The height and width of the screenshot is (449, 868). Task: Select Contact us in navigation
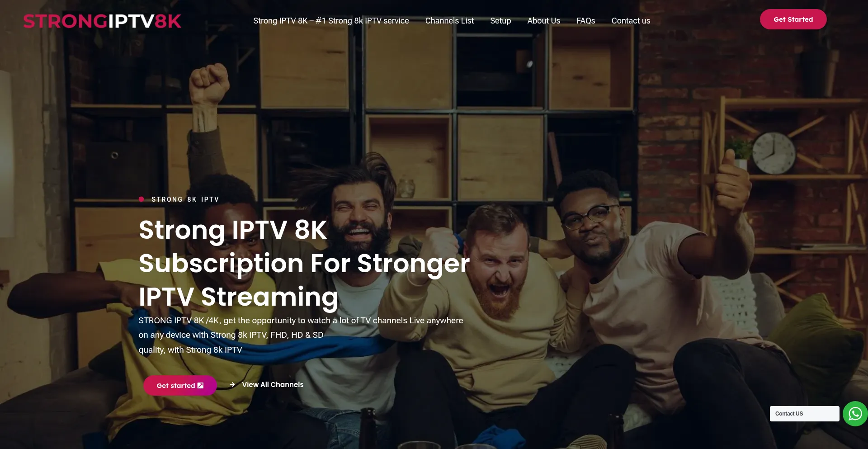(x=631, y=21)
